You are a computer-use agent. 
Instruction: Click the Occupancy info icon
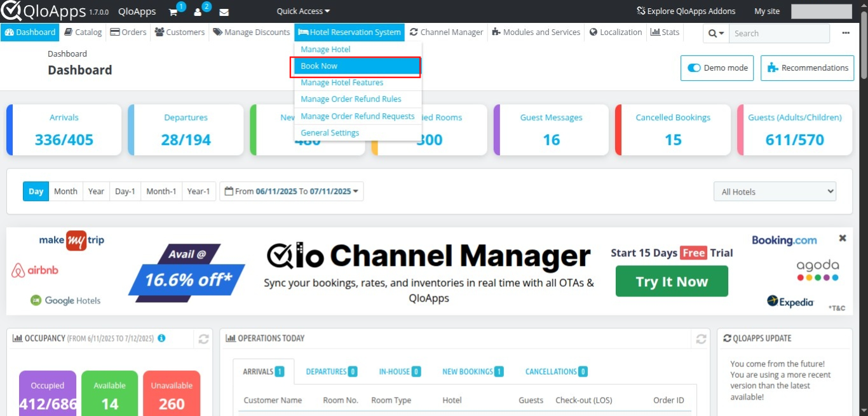coord(161,338)
